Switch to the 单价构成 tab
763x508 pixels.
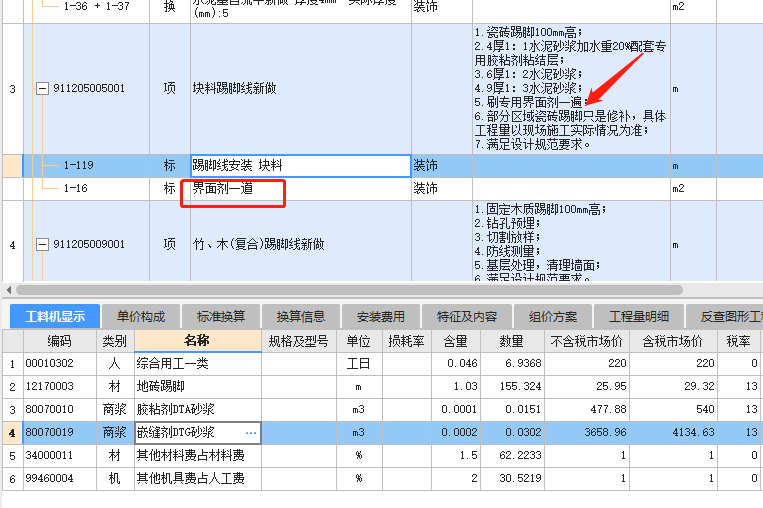coord(141,317)
